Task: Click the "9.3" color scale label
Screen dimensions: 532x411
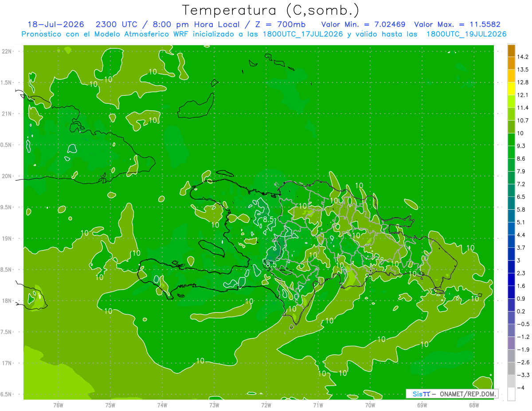Action: click(521, 146)
